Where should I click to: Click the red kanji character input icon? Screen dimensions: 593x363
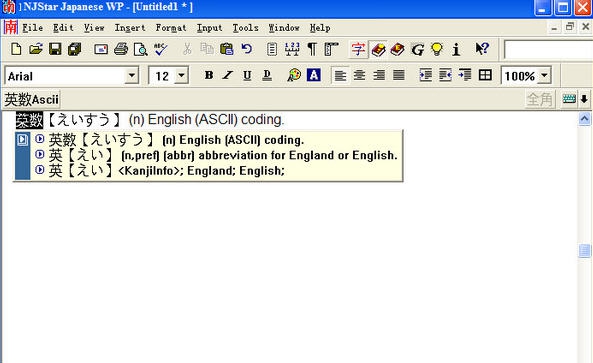[358, 49]
